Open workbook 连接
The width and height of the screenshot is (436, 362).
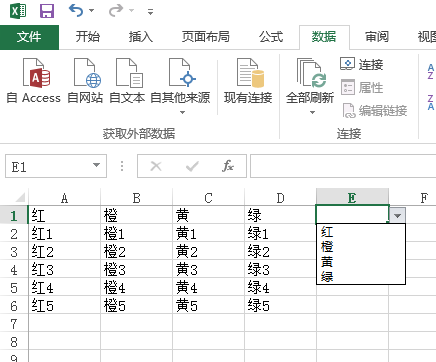362,64
